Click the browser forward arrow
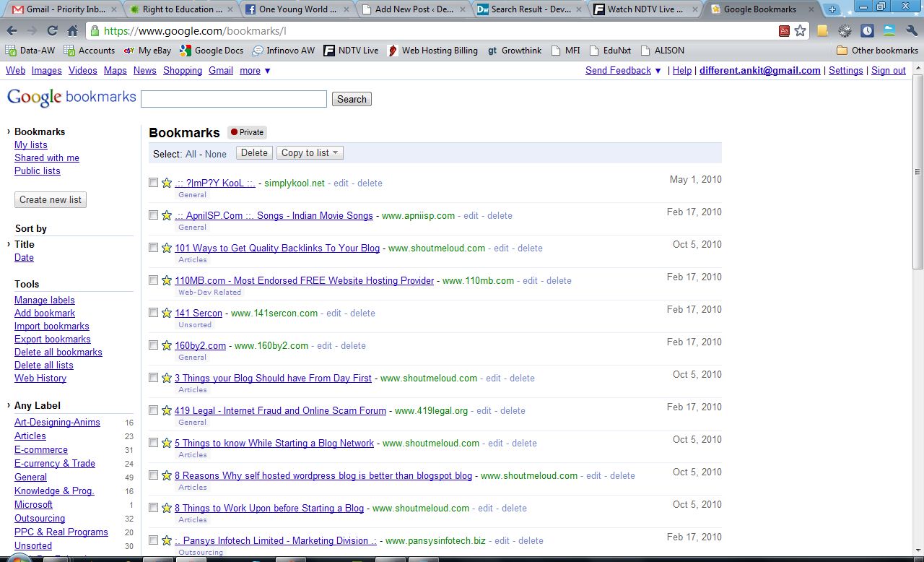The width and height of the screenshot is (924, 562). tap(32, 31)
